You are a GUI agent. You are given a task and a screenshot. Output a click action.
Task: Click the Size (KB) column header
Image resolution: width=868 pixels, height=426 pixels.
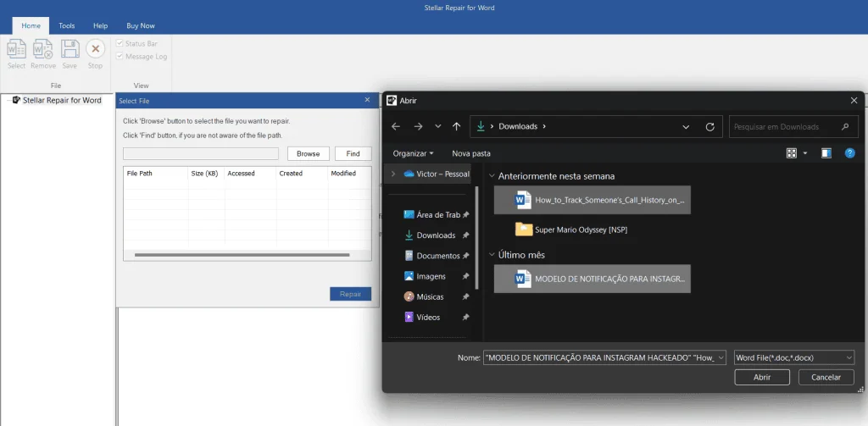[x=206, y=173]
